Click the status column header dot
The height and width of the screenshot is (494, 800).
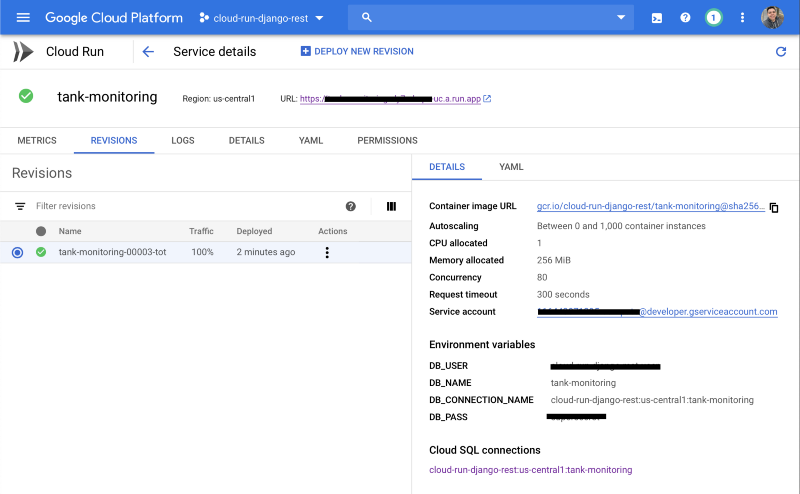(x=41, y=231)
